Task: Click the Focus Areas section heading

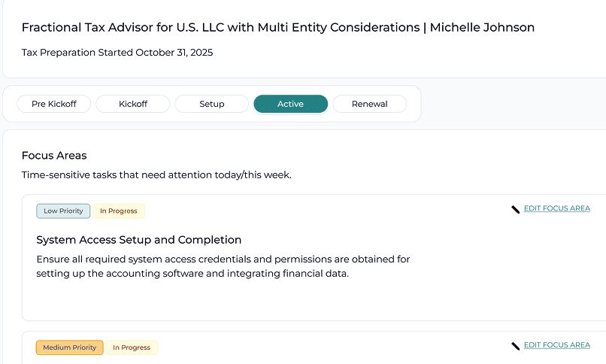Action: pos(54,156)
